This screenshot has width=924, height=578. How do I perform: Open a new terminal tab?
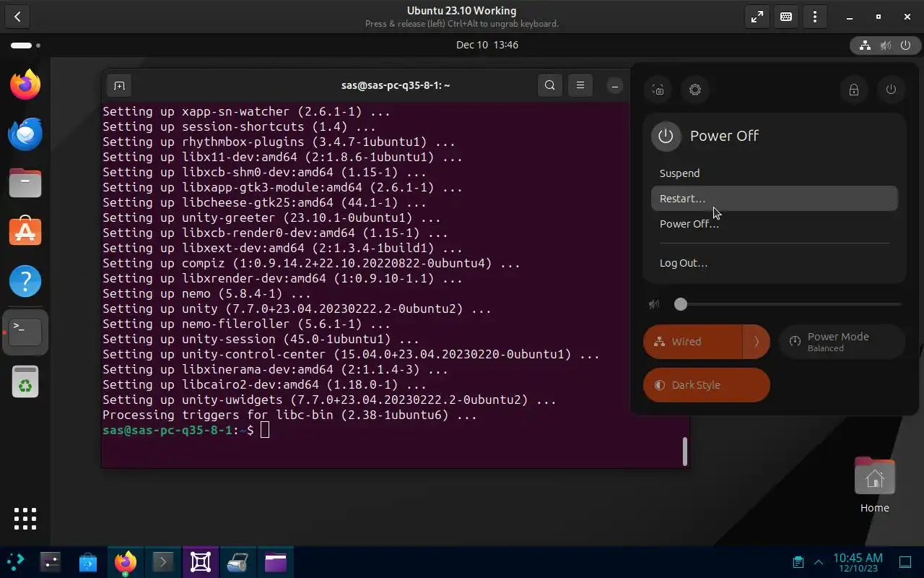(x=119, y=85)
